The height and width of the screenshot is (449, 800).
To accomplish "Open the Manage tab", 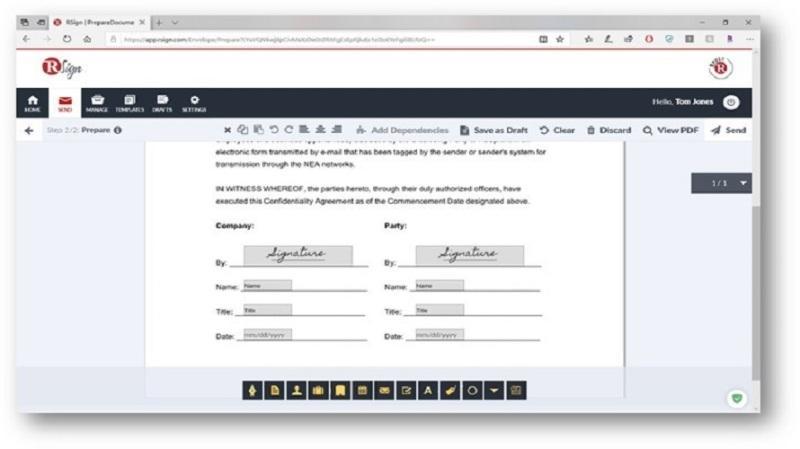I will pos(97,103).
